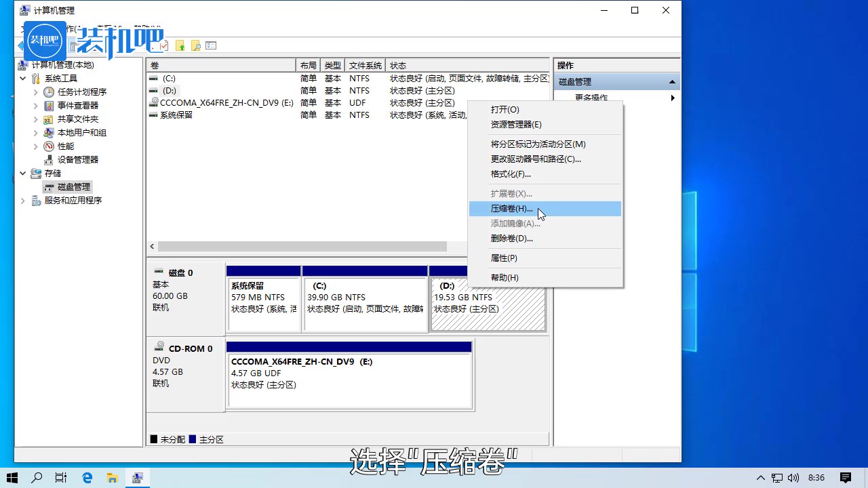Image resolution: width=868 pixels, height=488 pixels.
Task: Open Microsoft Edge from the taskbar
Action: tap(87, 478)
